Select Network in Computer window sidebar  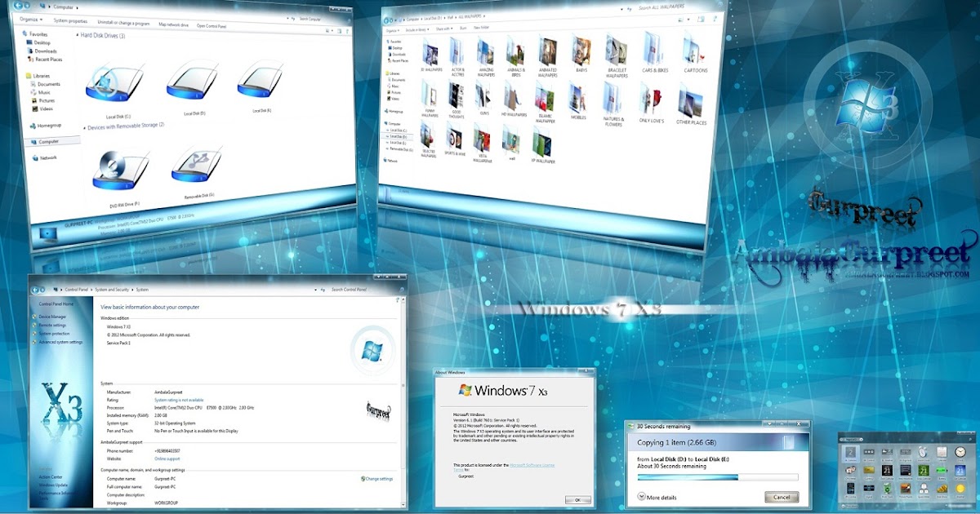click(x=44, y=158)
